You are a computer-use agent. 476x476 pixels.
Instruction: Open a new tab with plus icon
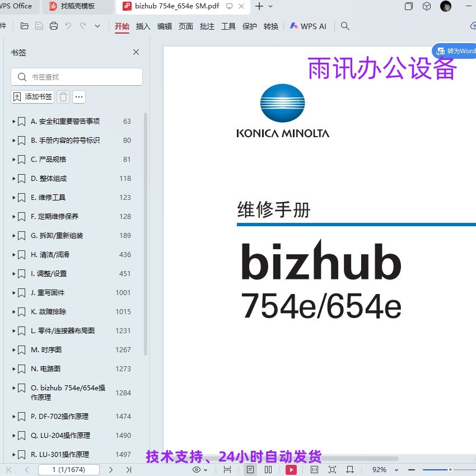tap(259, 6)
